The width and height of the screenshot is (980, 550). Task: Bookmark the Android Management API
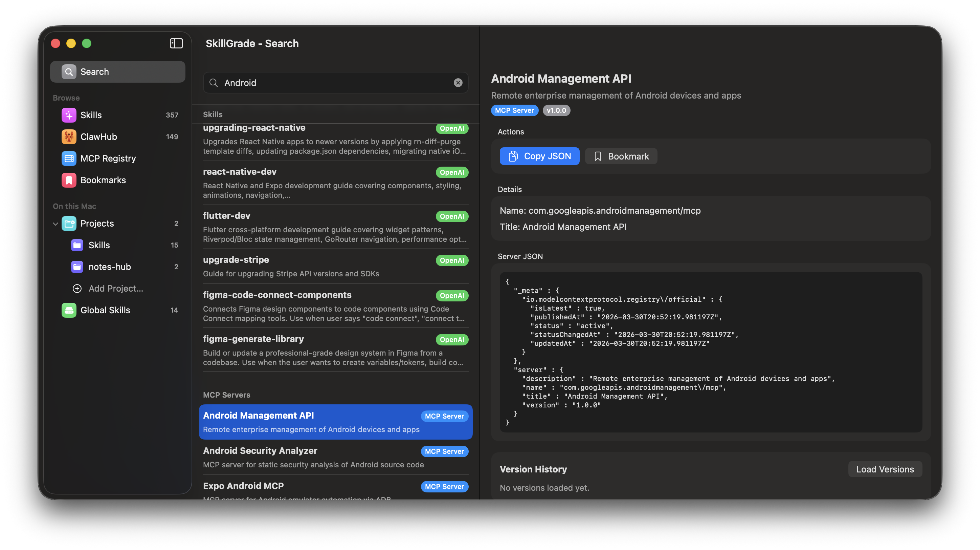(621, 156)
